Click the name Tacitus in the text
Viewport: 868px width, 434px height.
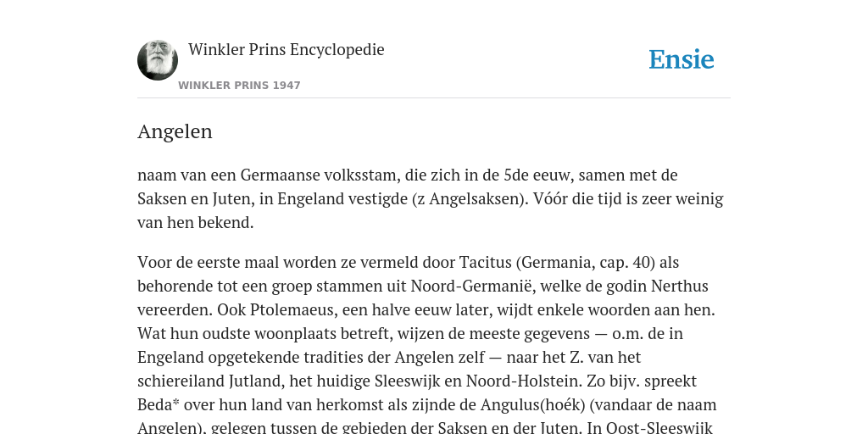tap(485, 262)
